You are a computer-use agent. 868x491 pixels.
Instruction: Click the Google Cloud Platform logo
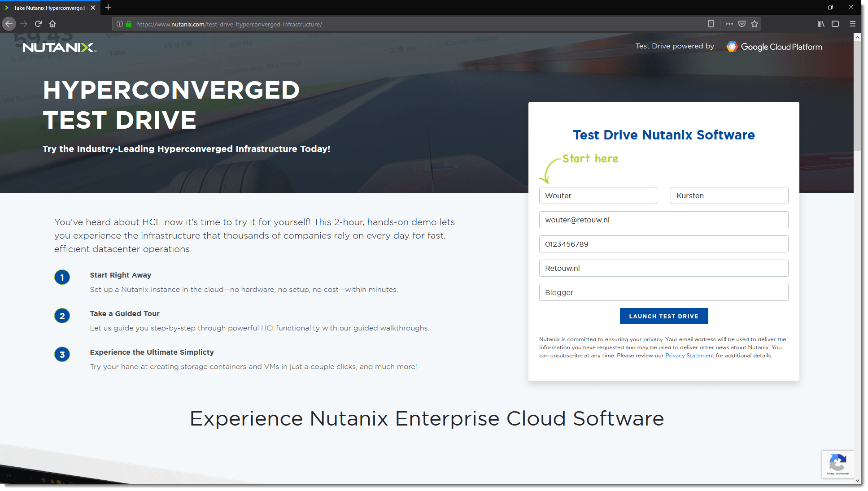click(x=774, y=47)
